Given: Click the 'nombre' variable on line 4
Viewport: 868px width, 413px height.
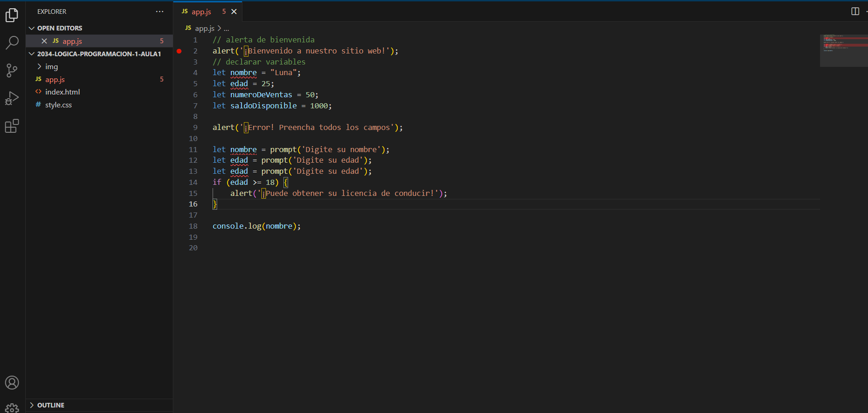Looking at the screenshot, I should point(243,73).
